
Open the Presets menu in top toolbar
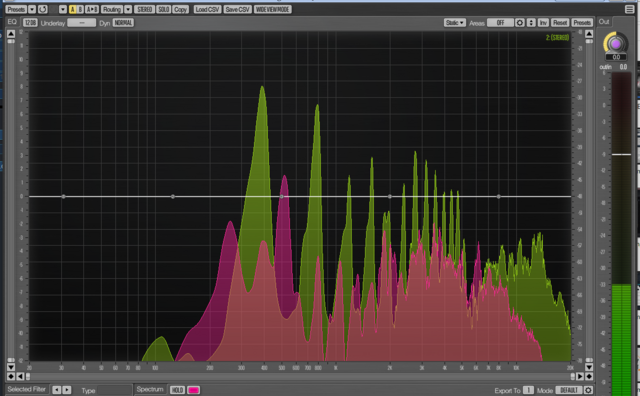pyautogui.click(x=16, y=9)
